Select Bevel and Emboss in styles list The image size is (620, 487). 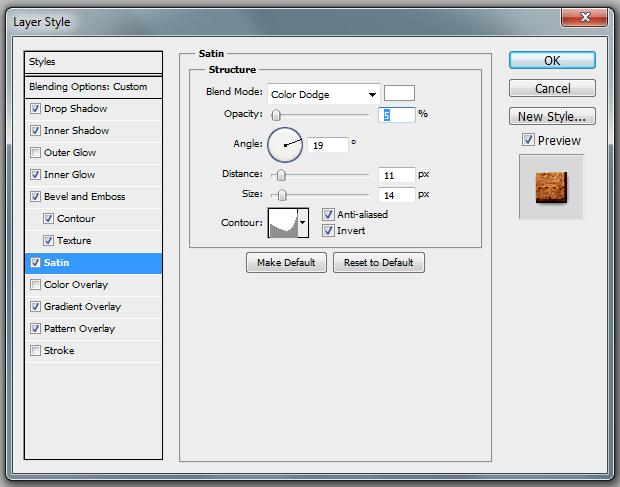[84, 197]
